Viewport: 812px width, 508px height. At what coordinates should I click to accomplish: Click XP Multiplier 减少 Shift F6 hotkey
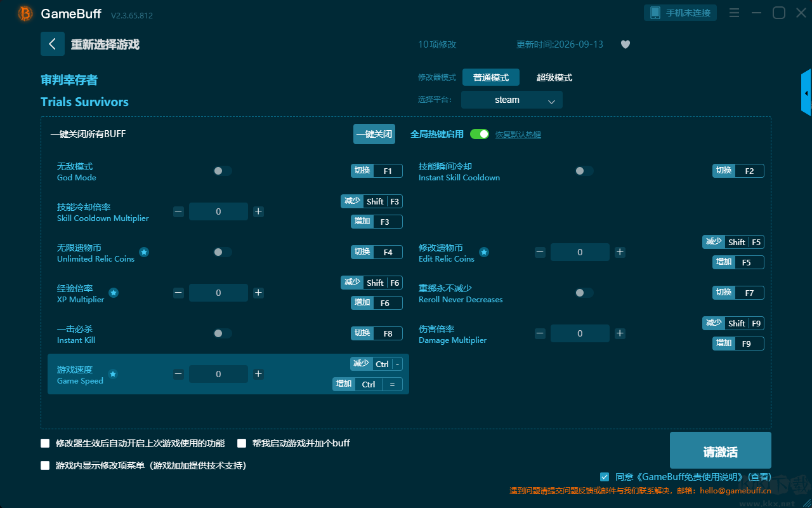click(x=372, y=283)
